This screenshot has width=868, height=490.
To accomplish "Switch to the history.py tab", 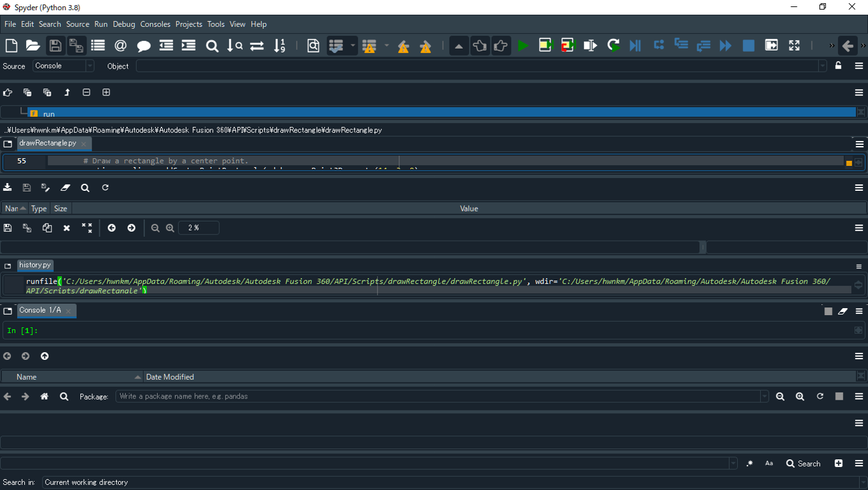I will (x=35, y=265).
